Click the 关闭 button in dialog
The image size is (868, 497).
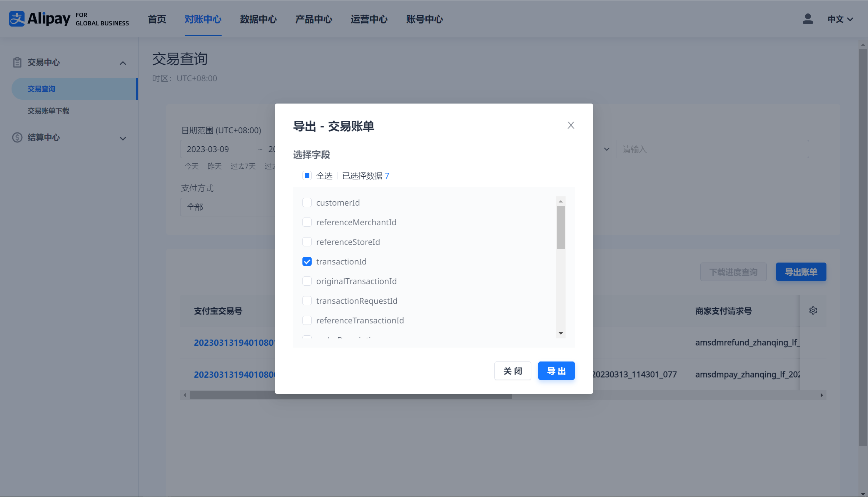point(512,371)
